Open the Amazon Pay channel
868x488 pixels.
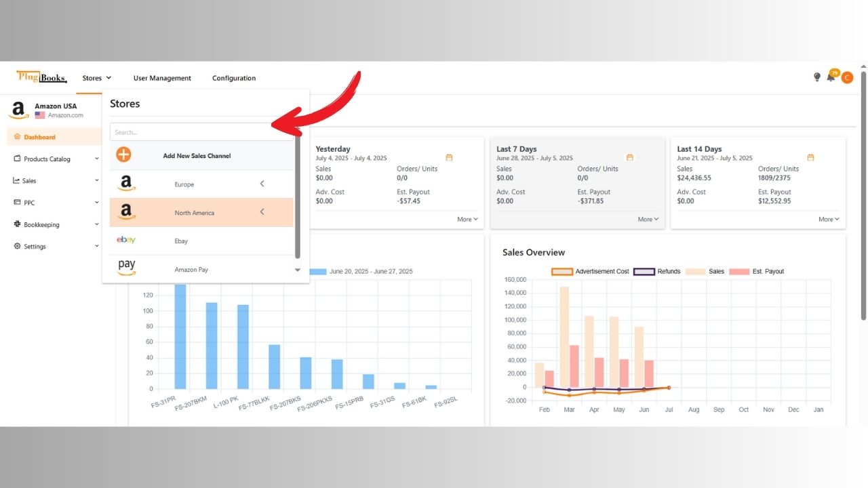[x=191, y=269]
